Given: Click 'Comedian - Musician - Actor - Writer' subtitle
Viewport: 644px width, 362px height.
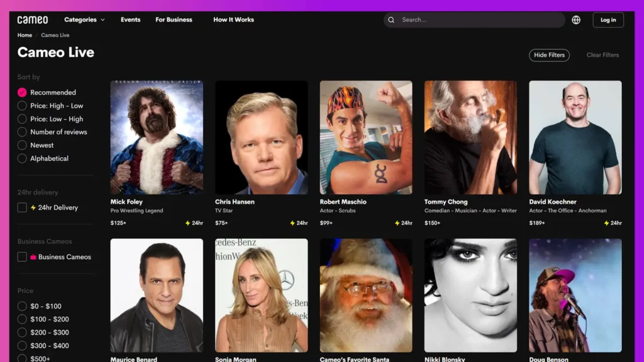Looking at the screenshot, I should click(470, 211).
